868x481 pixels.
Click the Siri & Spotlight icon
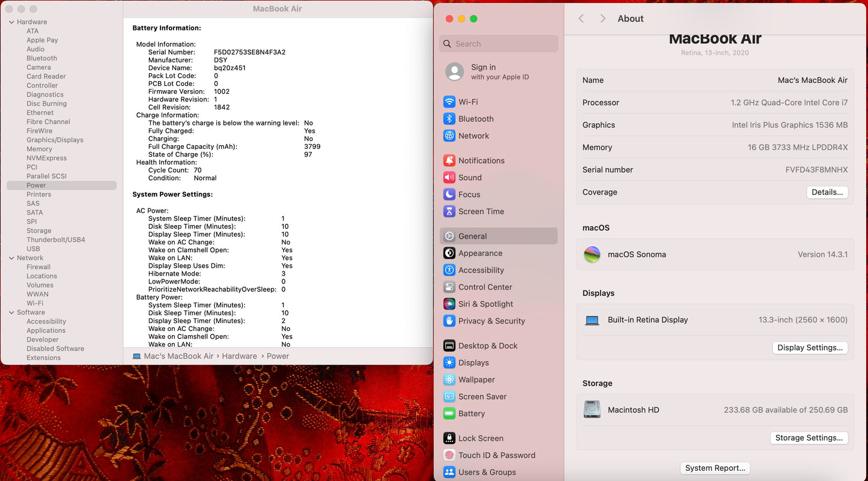(449, 304)
